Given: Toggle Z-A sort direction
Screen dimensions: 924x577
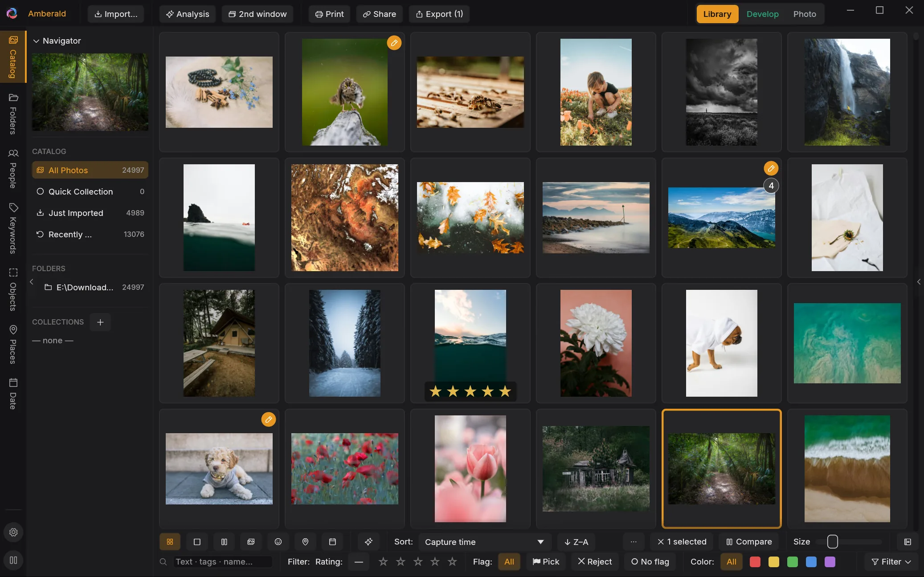Looking at the screenshot, I should [x=576, y=542].
